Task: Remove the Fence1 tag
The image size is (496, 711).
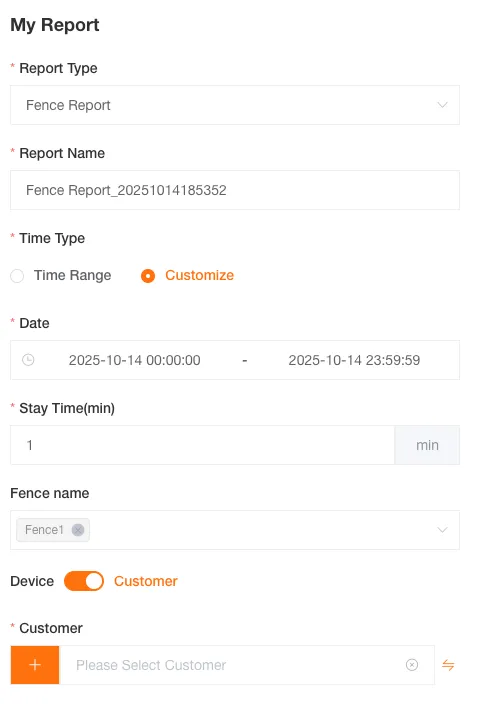Action: (78, 530)
